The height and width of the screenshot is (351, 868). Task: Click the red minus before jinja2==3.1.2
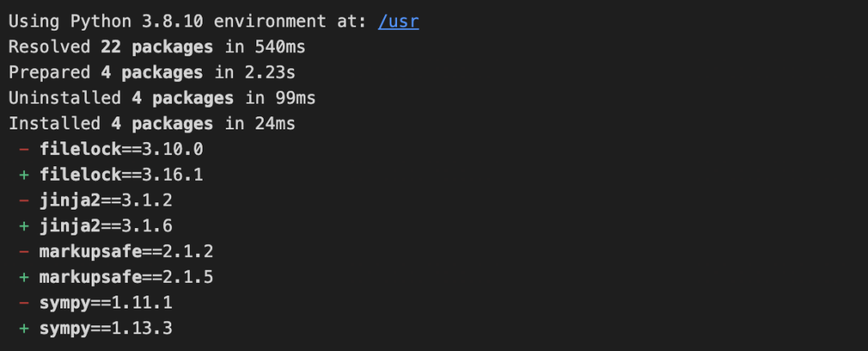coord(23,201)
